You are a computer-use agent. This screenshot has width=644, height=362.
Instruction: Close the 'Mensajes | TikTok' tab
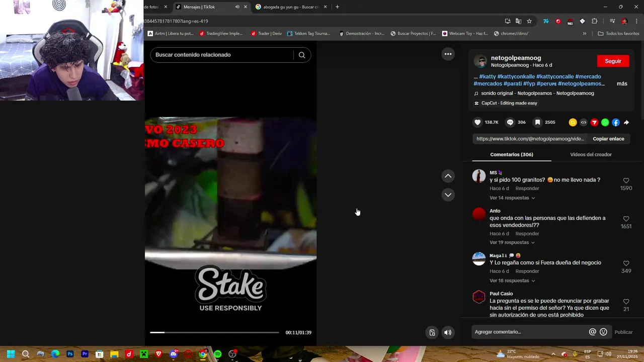pos(245,7)
